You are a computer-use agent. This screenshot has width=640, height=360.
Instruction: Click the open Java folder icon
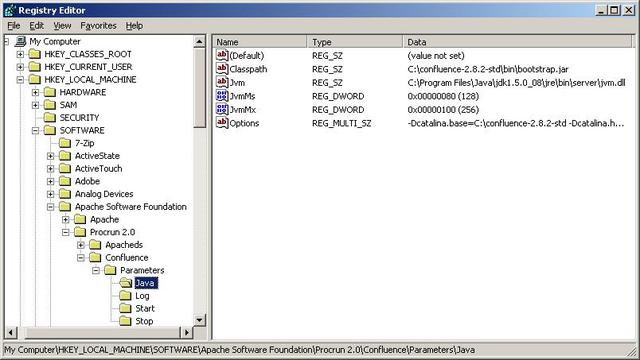point(125,283)
